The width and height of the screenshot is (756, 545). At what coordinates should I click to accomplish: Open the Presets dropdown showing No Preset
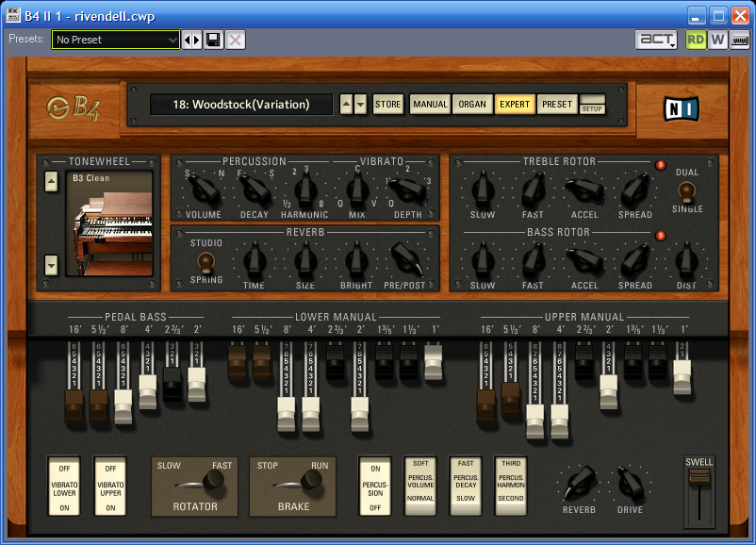pos(116,40)
